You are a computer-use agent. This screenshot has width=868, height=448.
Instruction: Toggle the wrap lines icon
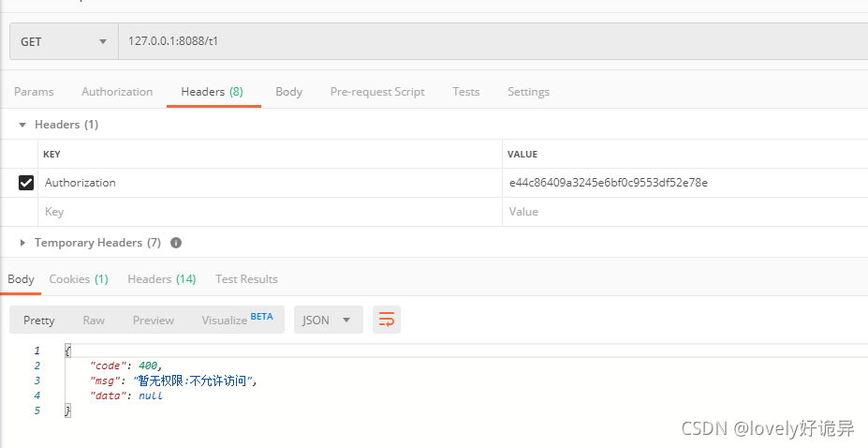387,320
